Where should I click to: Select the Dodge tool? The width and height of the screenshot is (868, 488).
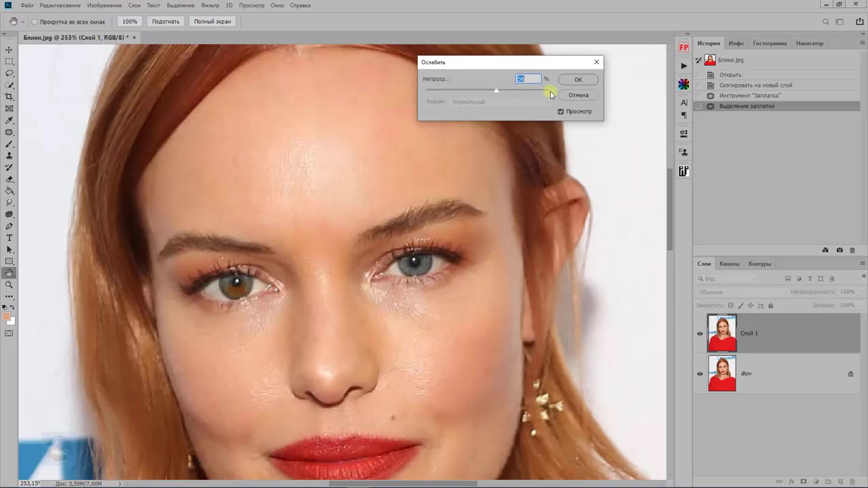9,214
